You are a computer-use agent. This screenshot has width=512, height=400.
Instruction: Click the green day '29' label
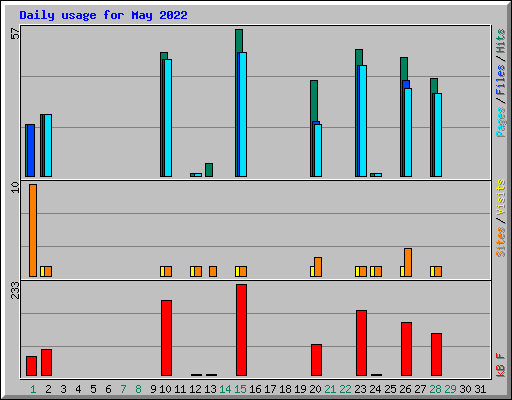pyautogui.click(x=450, y=389)
